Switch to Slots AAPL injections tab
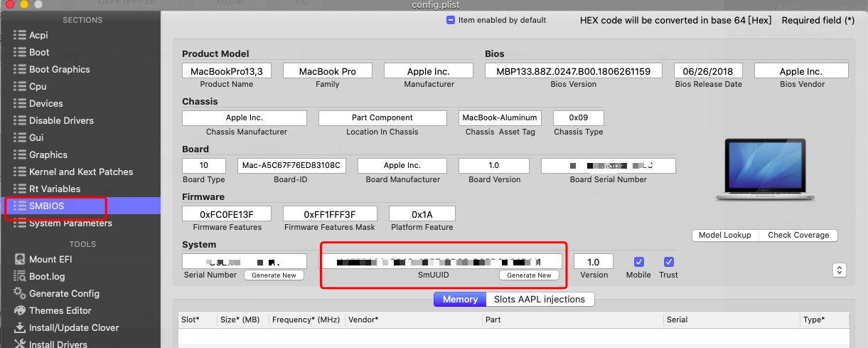The image size is (868, 348). pos(540,299)
